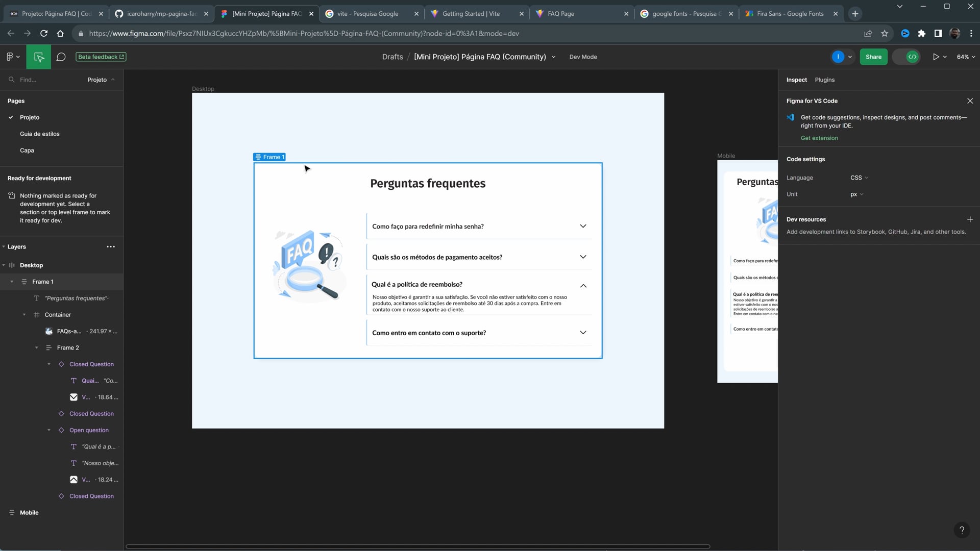This screenshot has width=980, height=551.
Task: Open the Layers panel options menu
Action: 111,247
